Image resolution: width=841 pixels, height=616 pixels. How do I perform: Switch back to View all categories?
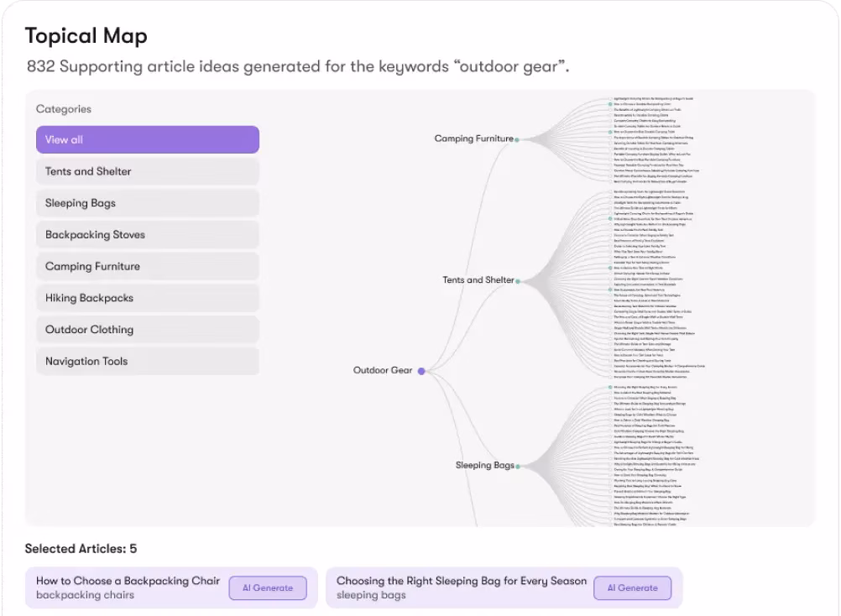tap(147, 139)
